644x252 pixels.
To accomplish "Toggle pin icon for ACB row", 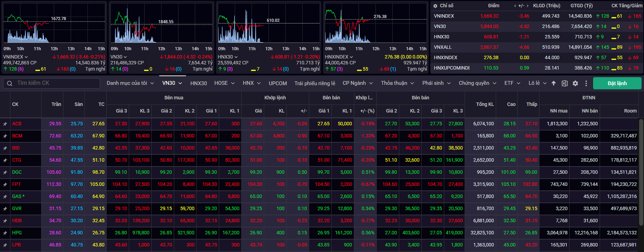I will point(5,124).
